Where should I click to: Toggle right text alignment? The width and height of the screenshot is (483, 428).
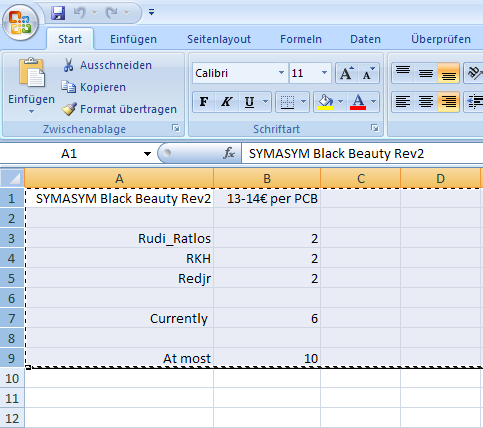click(x=449, y=102)
